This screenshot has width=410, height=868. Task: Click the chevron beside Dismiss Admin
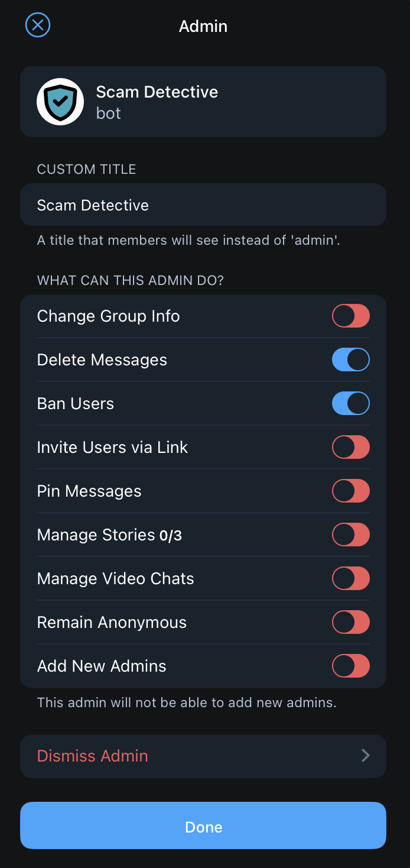click(x=365, y=756)
